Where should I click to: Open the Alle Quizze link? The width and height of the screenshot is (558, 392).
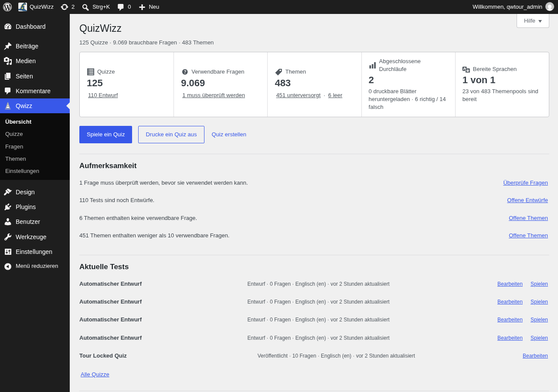[x=95, y=374]
